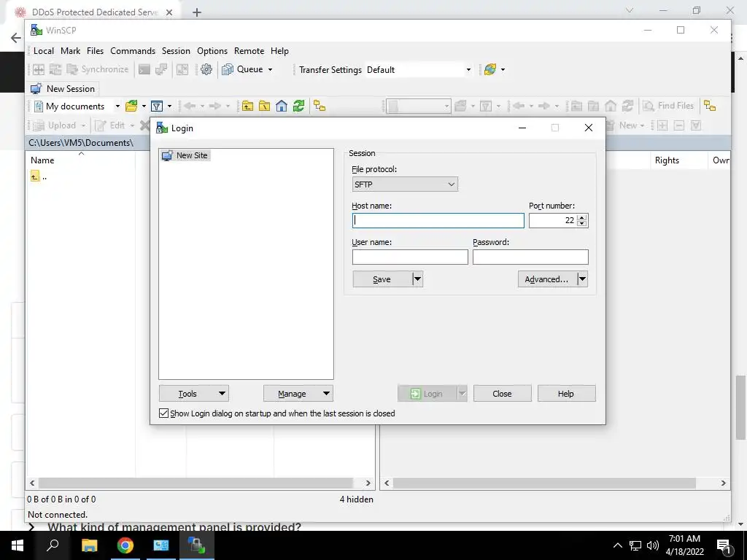Screen dimensions: 747x560
Task: Open local directory folder icon
Action: 131,106
